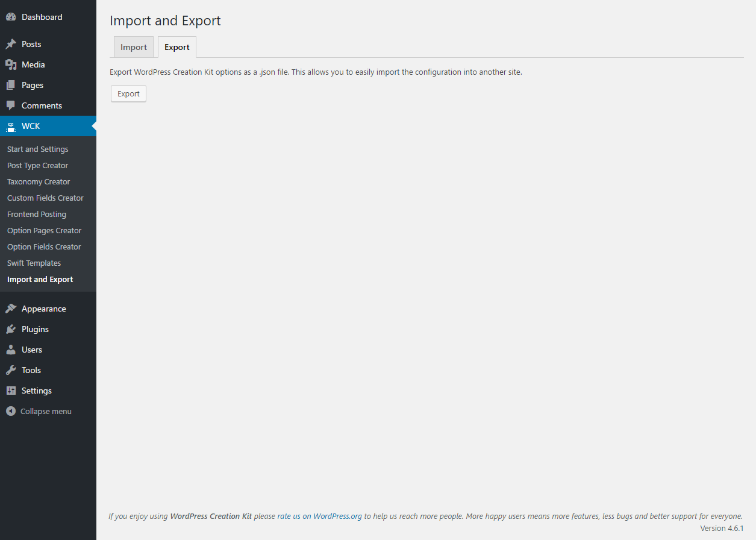
Task: Click the Export button
Action: pos(128,93)
